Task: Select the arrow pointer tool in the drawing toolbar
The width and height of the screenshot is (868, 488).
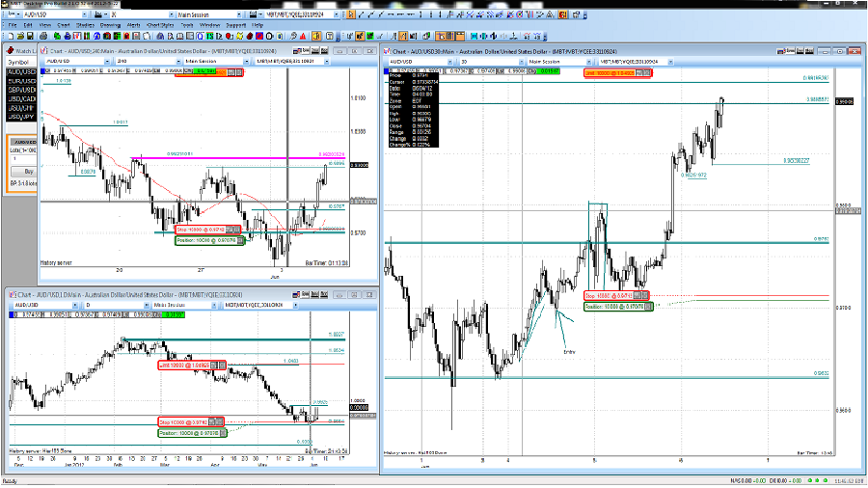Action: pos(350,14)
